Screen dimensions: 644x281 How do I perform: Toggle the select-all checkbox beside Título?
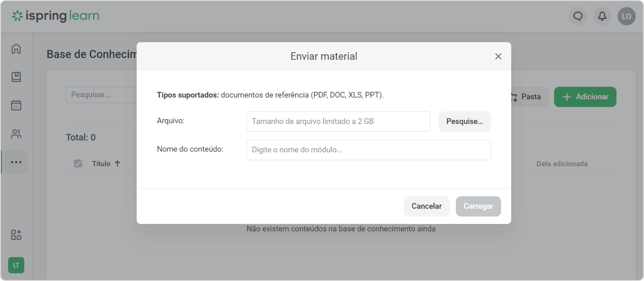click(78, 164)
